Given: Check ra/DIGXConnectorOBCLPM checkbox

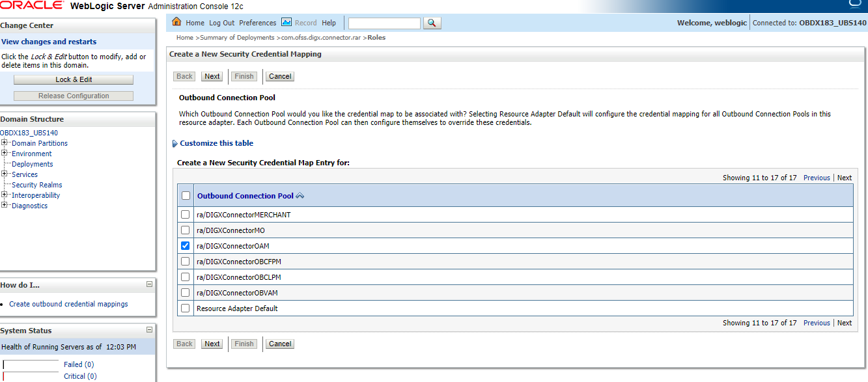Looking at the screenshot, I should [x=186, y=277].
